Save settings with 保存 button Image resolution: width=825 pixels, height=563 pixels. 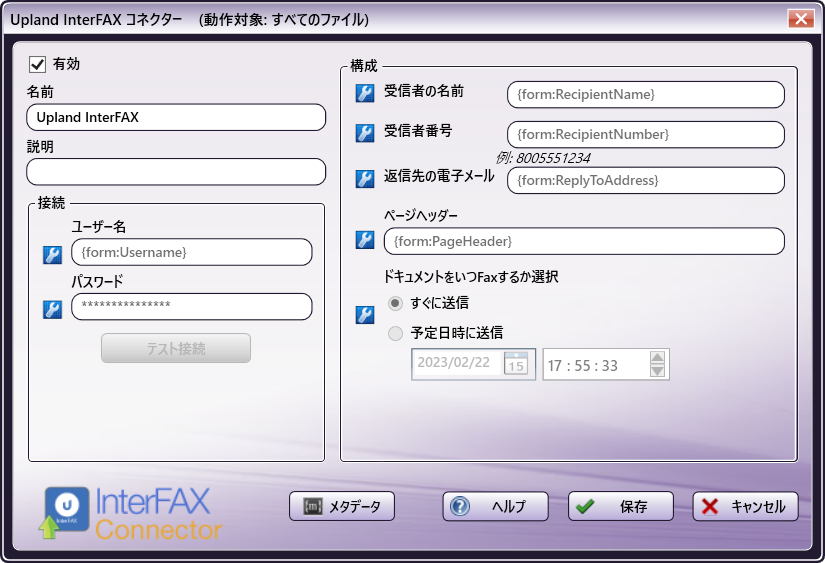pyautogui.click(x=621, y=506)
